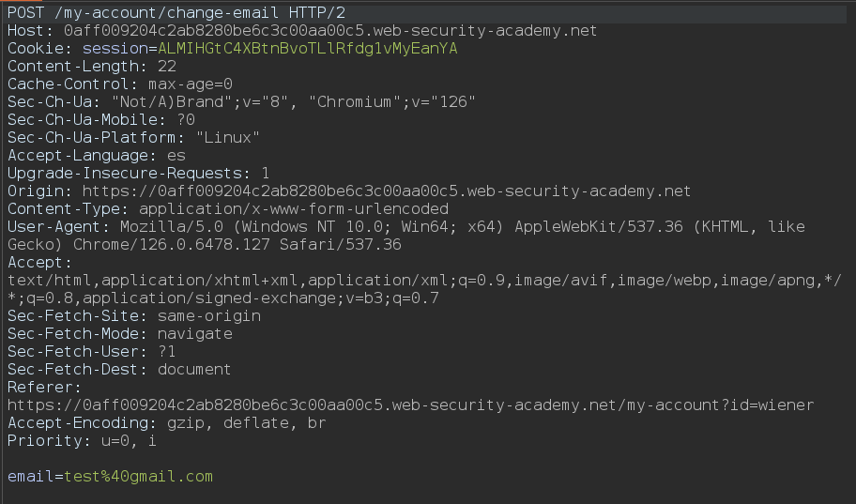Screen dimensions: 856x504
Task: Click the Priority u=0, i value
Action: coord(129,441)
